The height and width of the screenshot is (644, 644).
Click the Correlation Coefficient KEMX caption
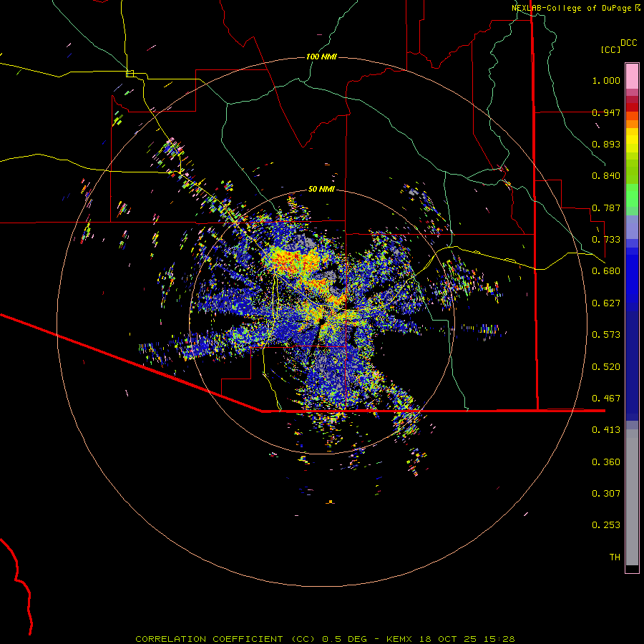click(x=325, y=639)
